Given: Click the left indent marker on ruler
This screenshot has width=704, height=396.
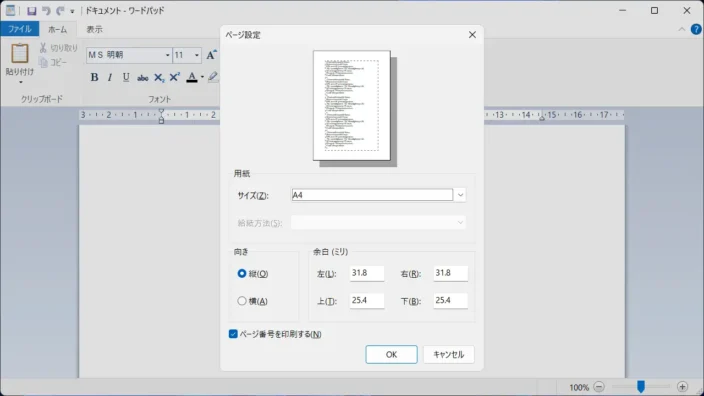Looking at the screenshot, I should coord(161,120).
